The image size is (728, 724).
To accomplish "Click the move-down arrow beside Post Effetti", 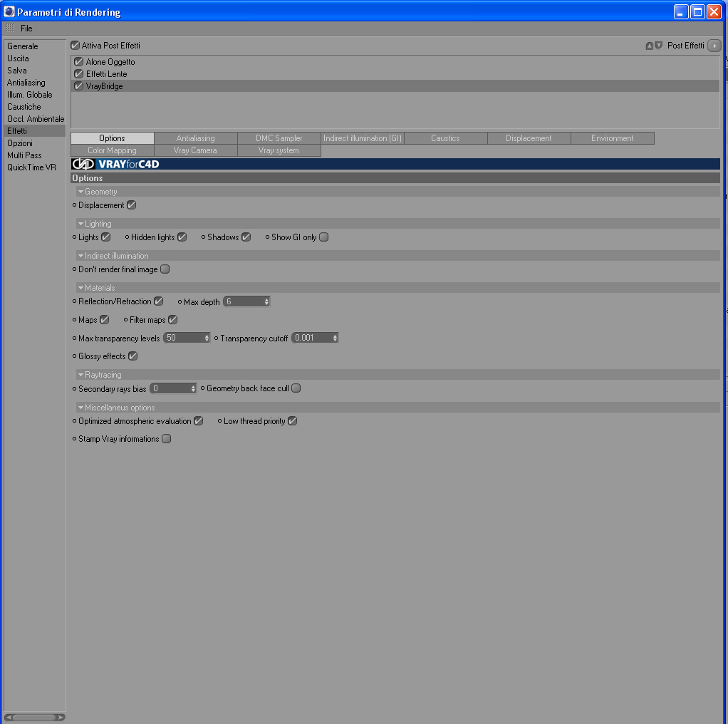I will tap(658, 46).
